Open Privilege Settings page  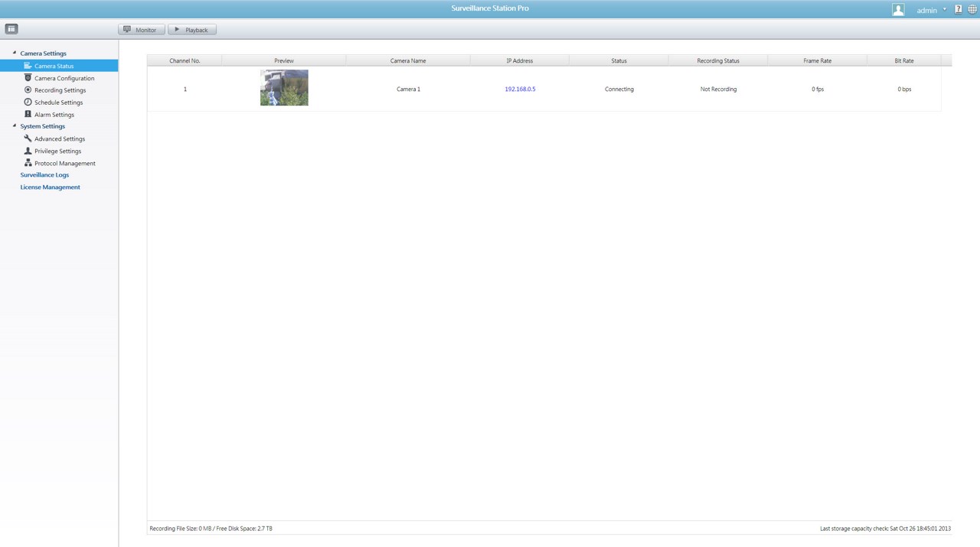coord(57,151)
